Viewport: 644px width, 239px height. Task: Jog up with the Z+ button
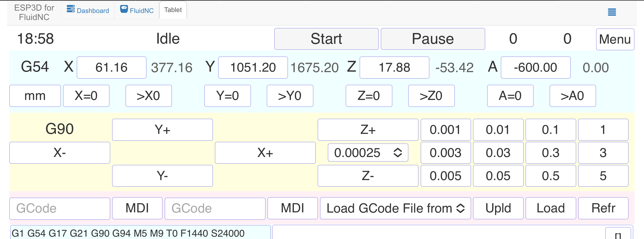(368, 130)
